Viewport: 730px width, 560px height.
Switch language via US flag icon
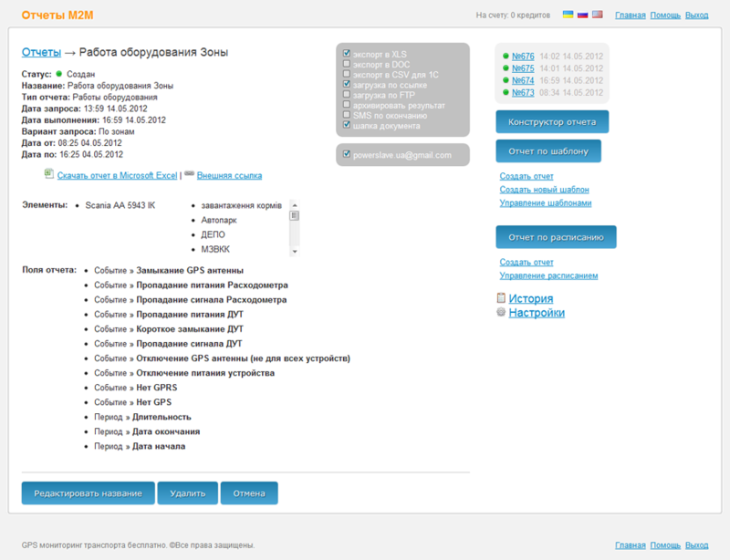pos(598,15)
